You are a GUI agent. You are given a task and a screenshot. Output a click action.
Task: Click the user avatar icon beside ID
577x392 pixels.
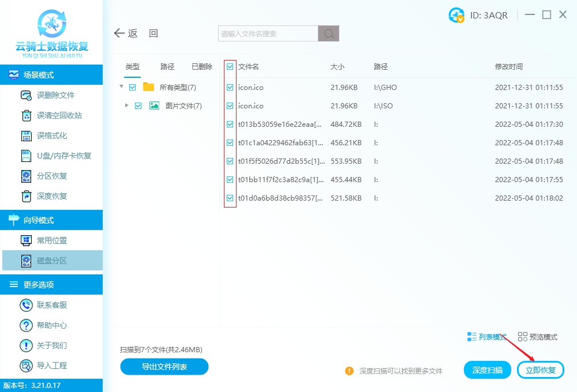pyautogui.click(x=456, y=16)
